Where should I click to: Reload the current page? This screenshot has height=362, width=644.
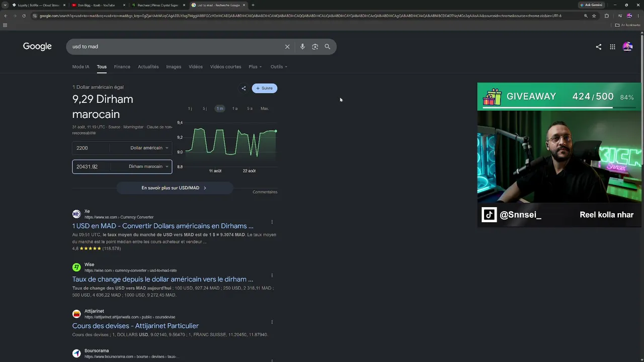(x=24, y=16)
